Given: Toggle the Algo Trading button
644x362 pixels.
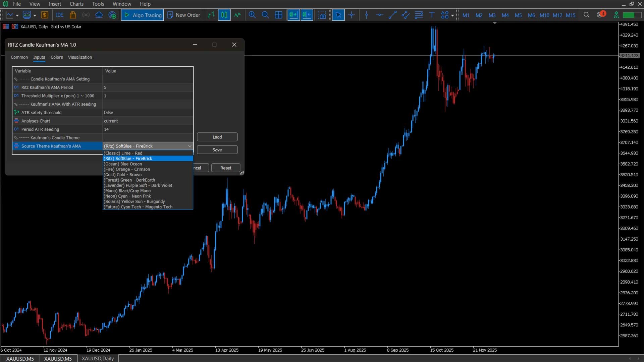Looking at the screenshot, I should coord(143,15).
